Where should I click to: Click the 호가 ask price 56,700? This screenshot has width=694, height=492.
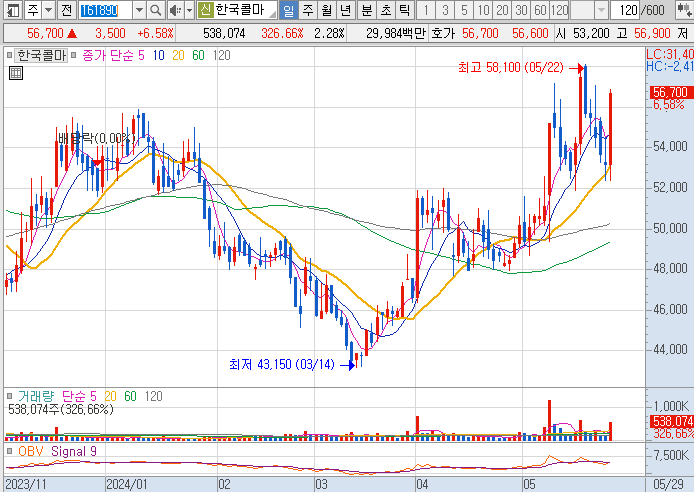480,33
